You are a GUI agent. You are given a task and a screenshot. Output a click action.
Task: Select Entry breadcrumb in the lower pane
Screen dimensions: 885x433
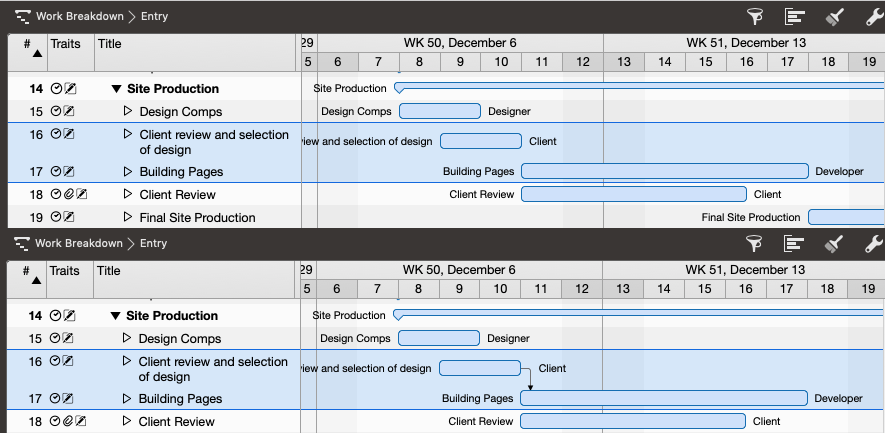coord(153,243)
